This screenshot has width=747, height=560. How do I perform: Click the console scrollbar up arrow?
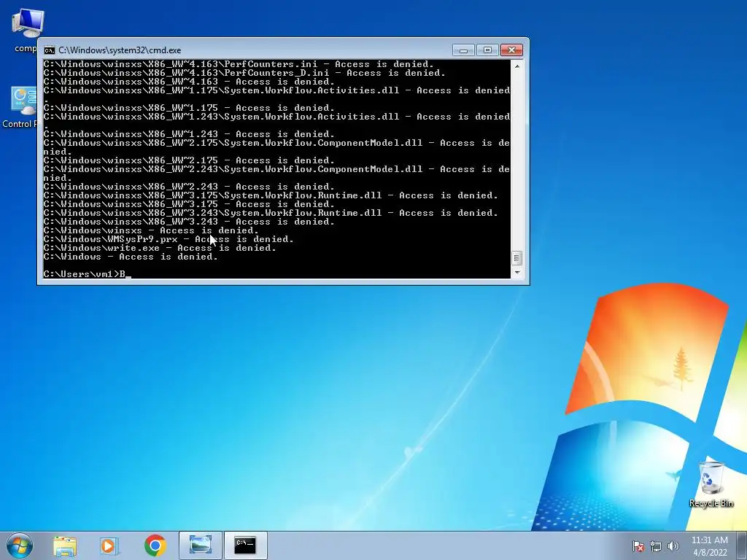[517, 66]
